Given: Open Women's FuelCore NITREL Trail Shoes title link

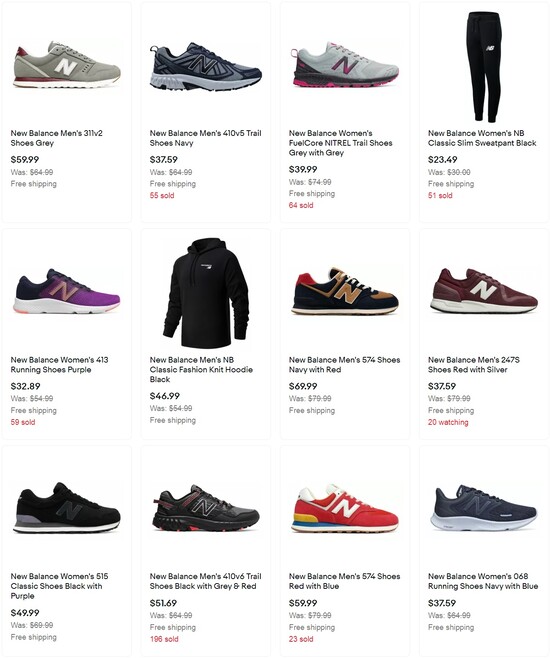Looking at the screenshot, I should point(340,143).
